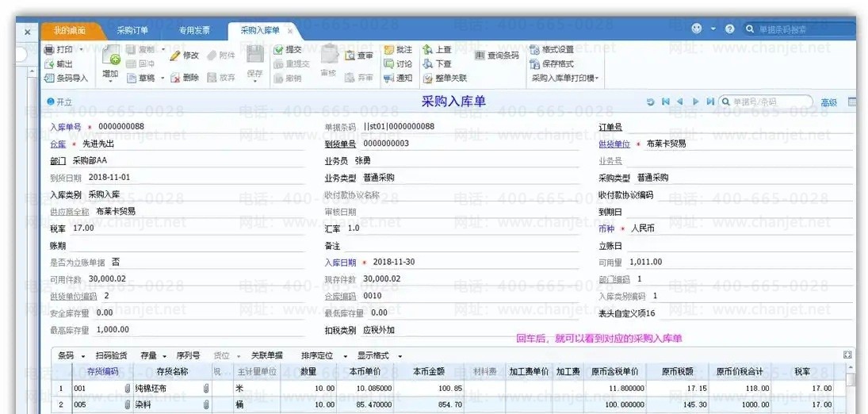This screenshot has height=414, width=868.
Task: Jump to the first record using navigation arrow
Action: pyautogui.click(x=665, y=102)
